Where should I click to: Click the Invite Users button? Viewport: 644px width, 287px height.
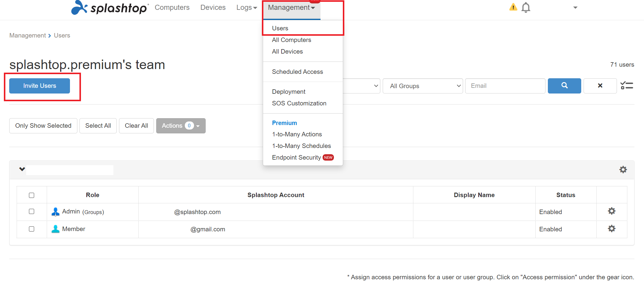tap(40, 86)
